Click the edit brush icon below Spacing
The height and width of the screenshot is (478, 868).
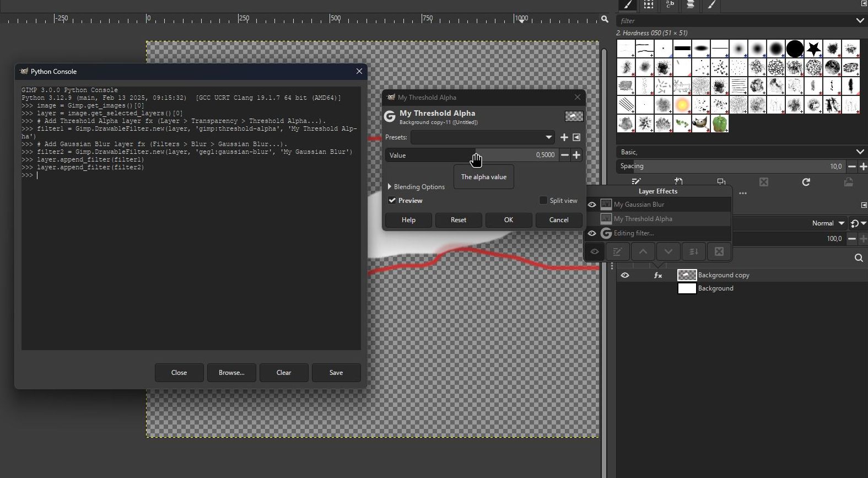(637, 182)
